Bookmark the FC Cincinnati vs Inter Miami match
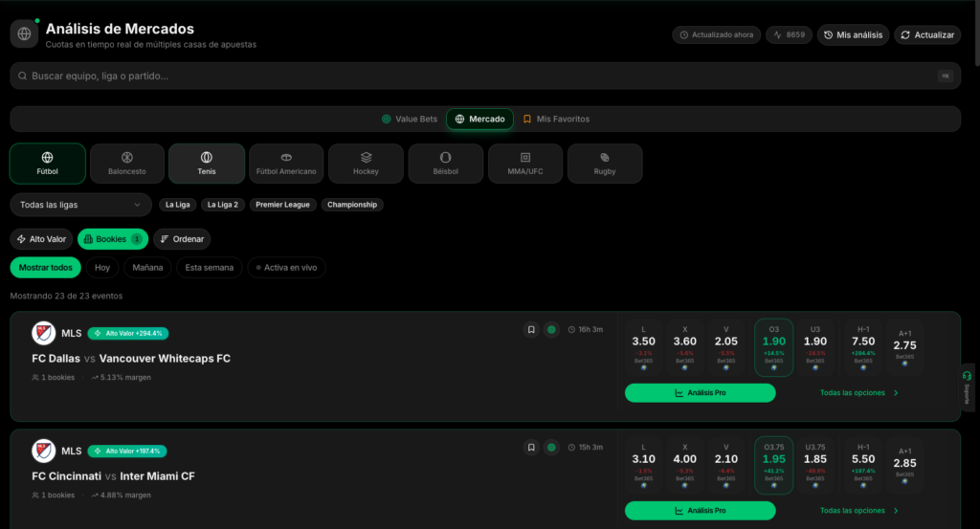 [x=531, y=447]
